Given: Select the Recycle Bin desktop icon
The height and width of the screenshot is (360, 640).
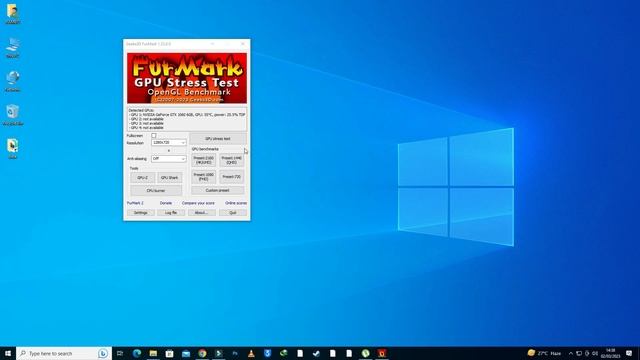Looking at the screenshot, I should [x=13, y=115].
